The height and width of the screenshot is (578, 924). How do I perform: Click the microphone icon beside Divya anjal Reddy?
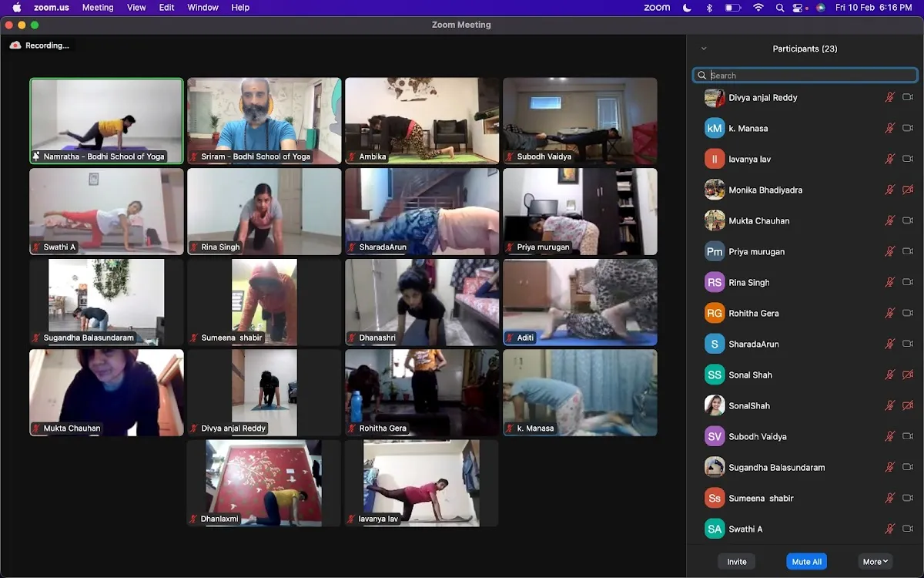tap(889, 98)
